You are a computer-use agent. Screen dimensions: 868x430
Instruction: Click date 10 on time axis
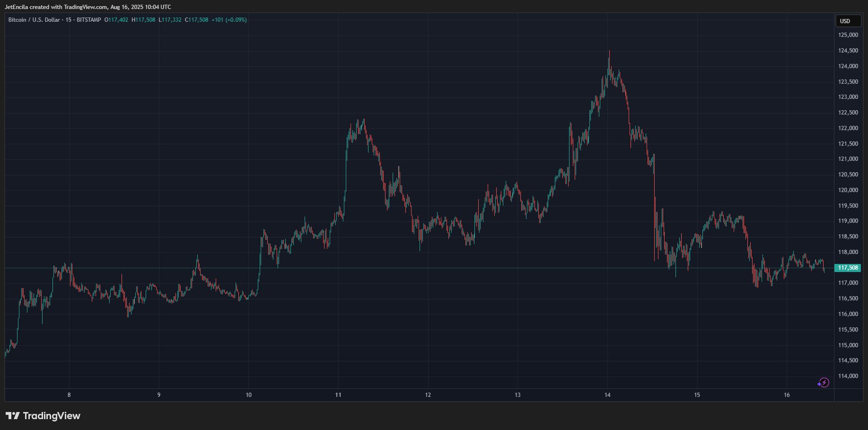[x=249, y=395]
